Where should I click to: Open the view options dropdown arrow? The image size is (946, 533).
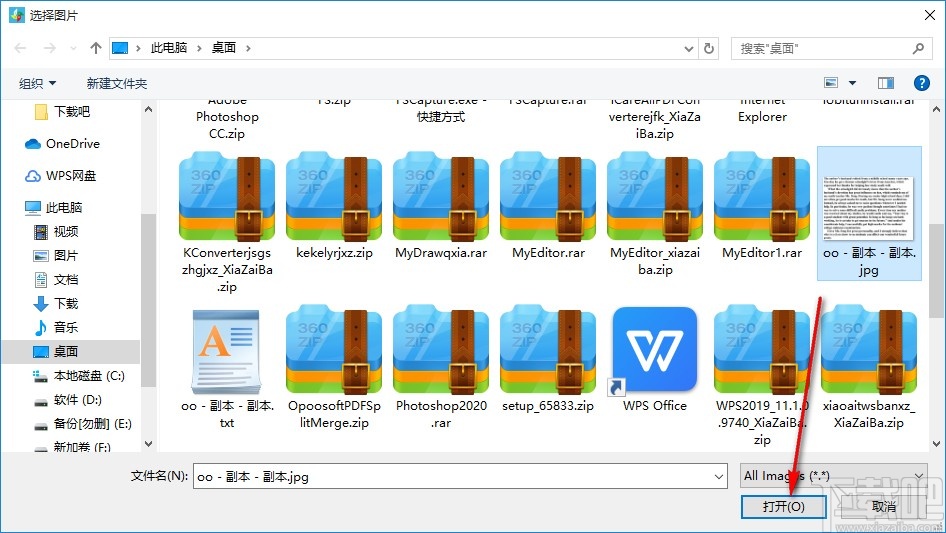(x=852, y=83)
